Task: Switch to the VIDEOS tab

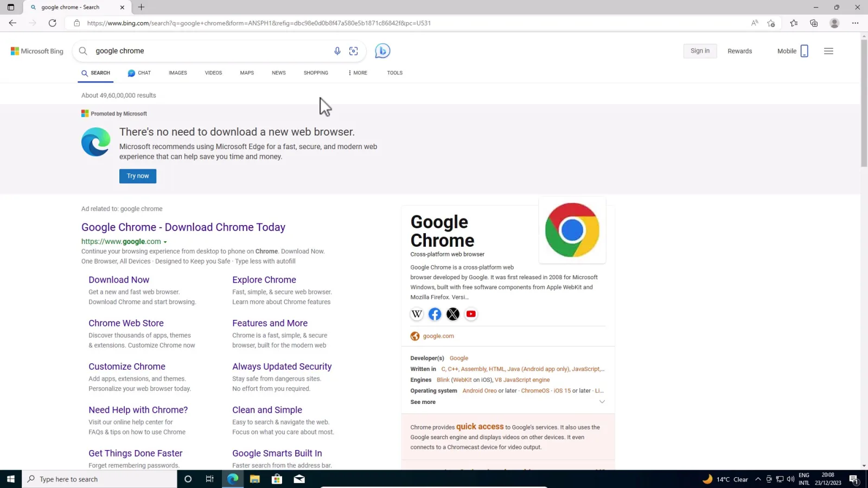Action: coord(213,73)
